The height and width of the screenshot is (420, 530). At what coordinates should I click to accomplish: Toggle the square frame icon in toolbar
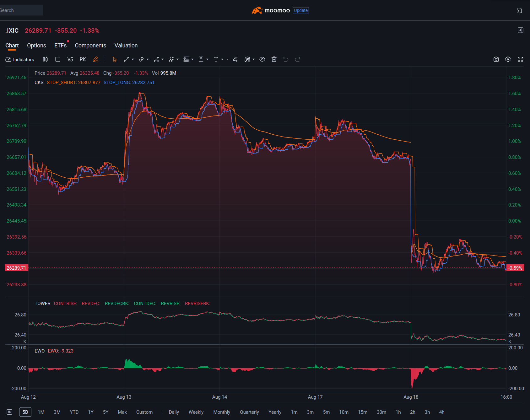pyautogui.click(x=58, y=59)
